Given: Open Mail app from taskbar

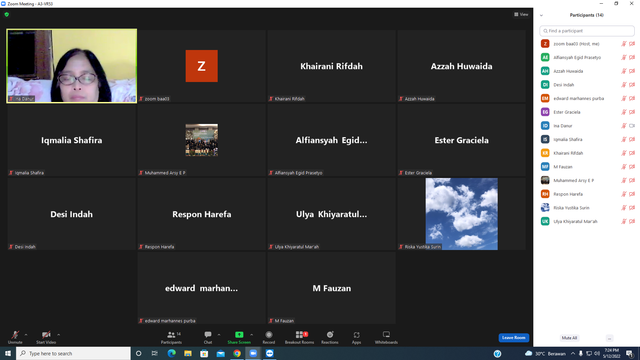Looking at the screenshot, I should (x=220, y=353).
